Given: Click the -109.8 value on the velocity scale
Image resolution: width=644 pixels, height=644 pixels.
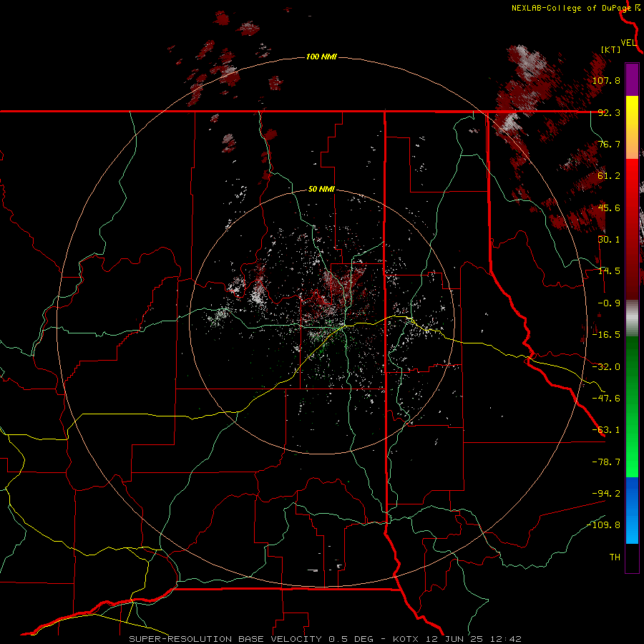Looking at the screenshot, I should click(x=603, y=525).
